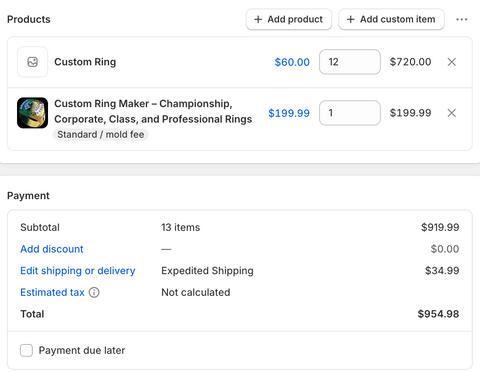Show the Estimated tax info icon
480x372 pixels.
point(94,292)
